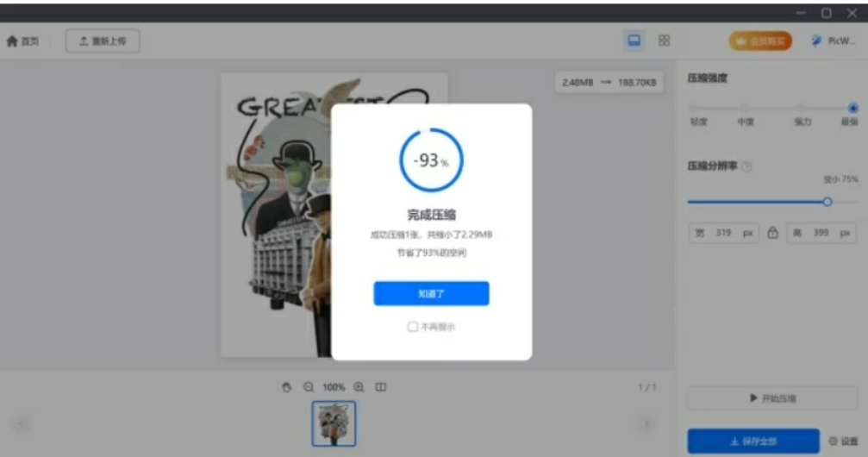Screen dimensions: 868x457
Task: Close the application window
Action: point(852,13)
